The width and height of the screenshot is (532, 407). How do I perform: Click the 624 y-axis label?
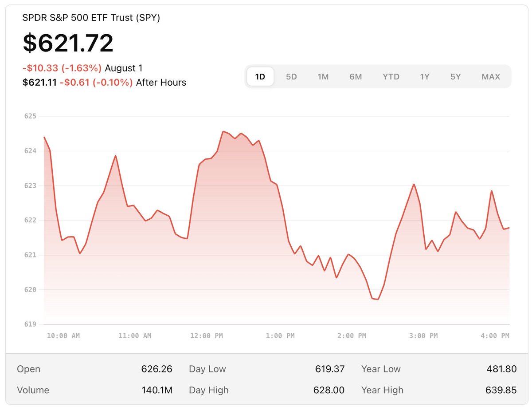(x=30, y=151)
